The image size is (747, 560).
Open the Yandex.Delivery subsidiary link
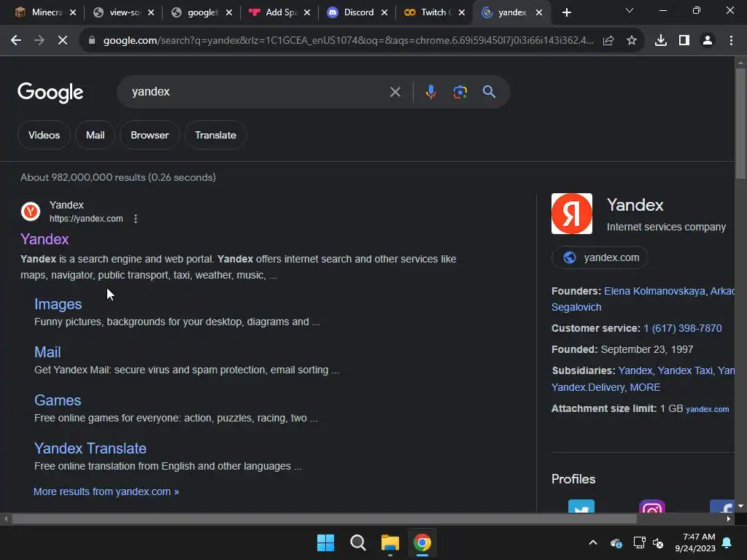588,387
